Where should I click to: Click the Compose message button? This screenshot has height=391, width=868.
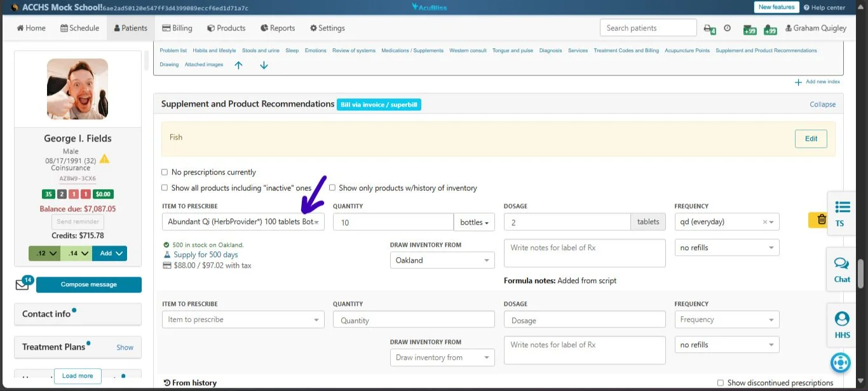point(89,284)
